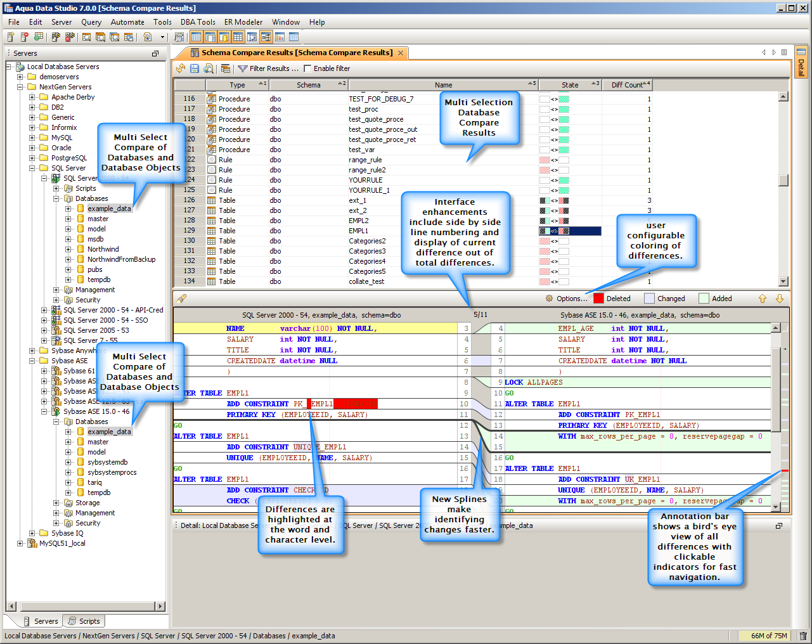Click the grid icon left of Filter Results
The width and height of the screenshot is (812, 644).
point(226,68)
